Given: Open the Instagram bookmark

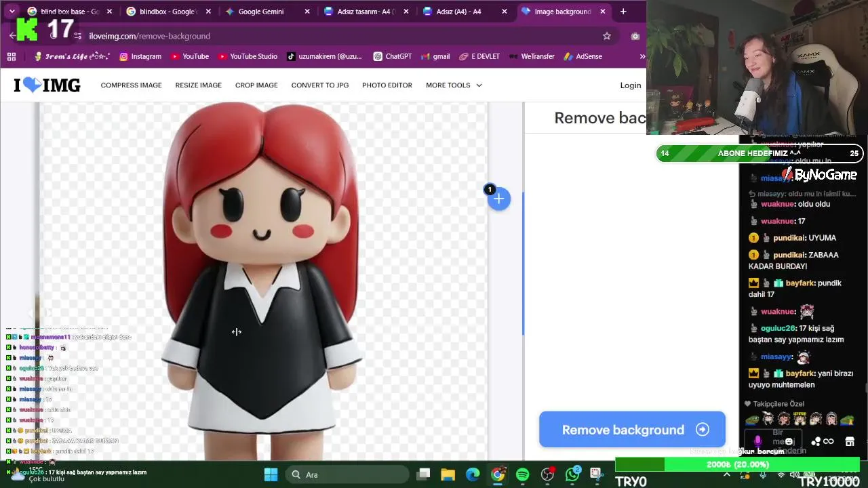Looking at the screenshot, I should (140, 56).
